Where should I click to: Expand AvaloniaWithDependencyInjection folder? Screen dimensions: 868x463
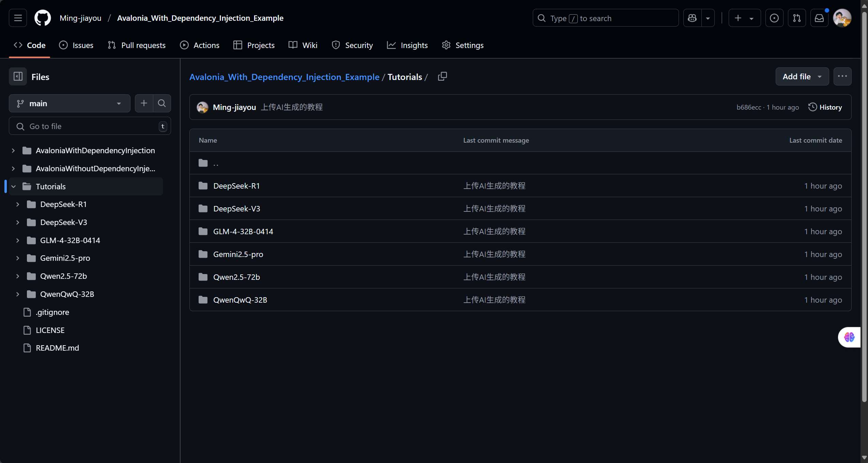click(x=13, y=150)
